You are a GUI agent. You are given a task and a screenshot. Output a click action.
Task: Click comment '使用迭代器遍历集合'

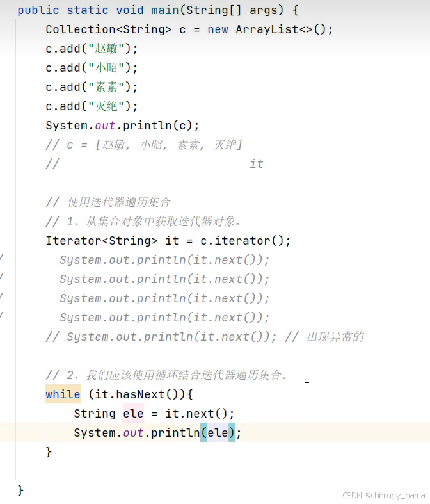point(119,202)
